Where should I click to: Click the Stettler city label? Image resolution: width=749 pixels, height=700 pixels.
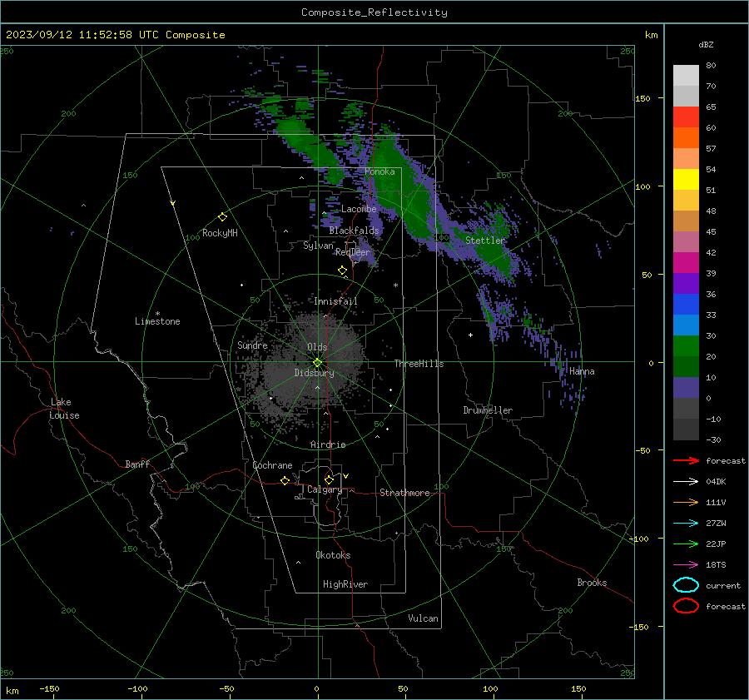coord(485,241)
